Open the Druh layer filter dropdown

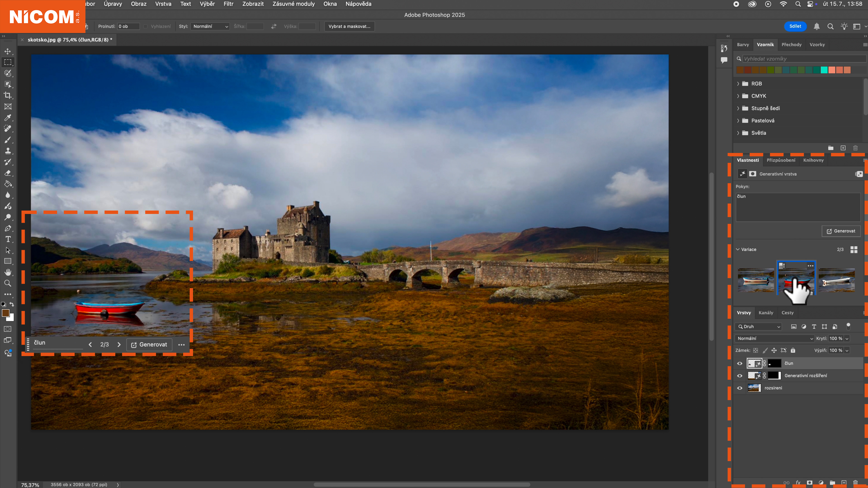(x=758, y=326)
